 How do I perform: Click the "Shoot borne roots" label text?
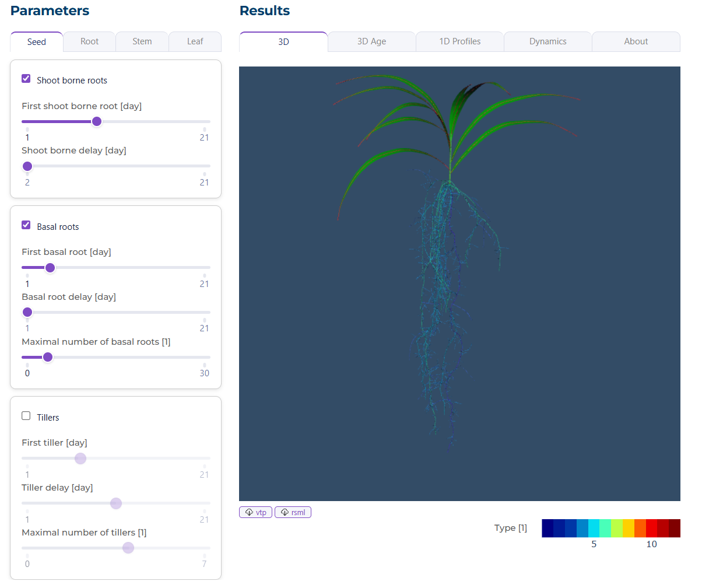point(72,80)
